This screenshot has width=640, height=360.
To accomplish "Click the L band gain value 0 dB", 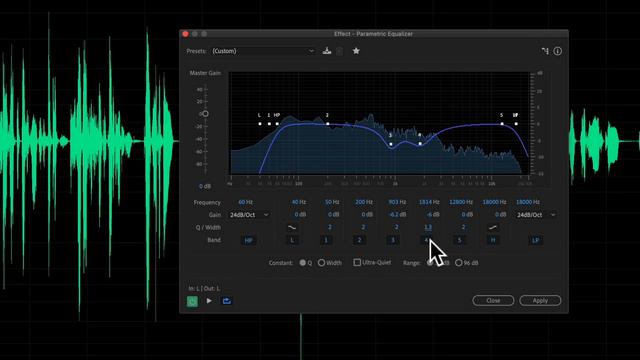I will (300, 215).
